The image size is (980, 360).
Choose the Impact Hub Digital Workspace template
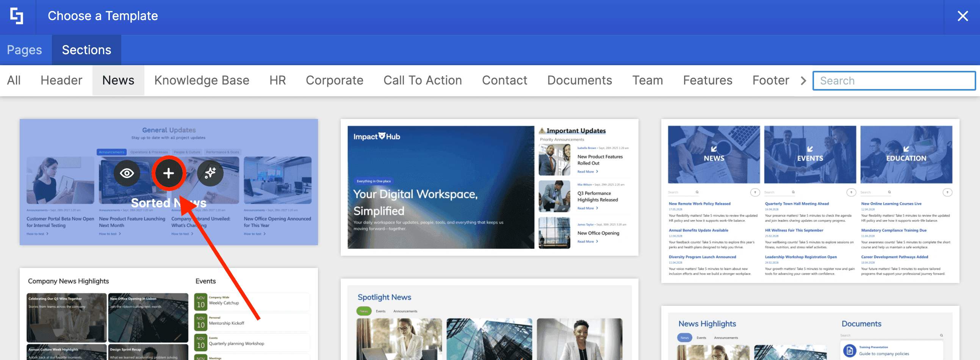[489, 187]
